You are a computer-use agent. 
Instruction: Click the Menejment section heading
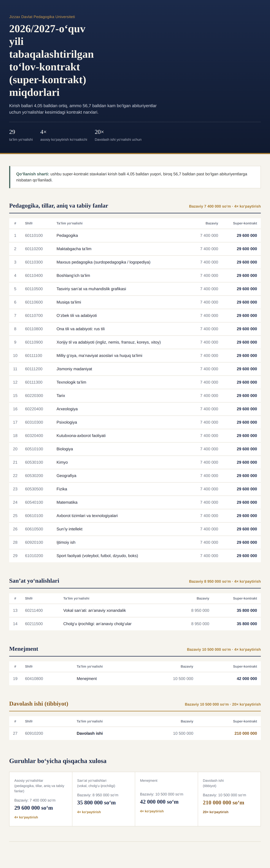24,649
